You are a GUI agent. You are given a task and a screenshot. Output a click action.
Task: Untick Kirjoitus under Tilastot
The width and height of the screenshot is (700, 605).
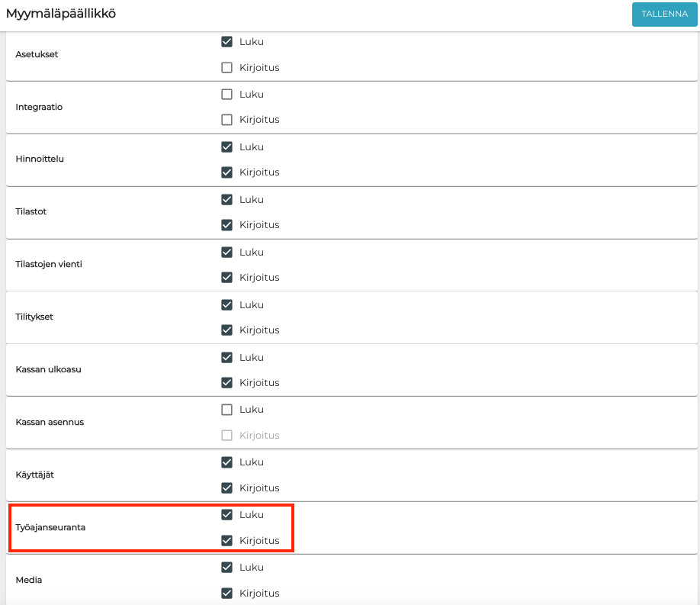[x=226, y=225]
